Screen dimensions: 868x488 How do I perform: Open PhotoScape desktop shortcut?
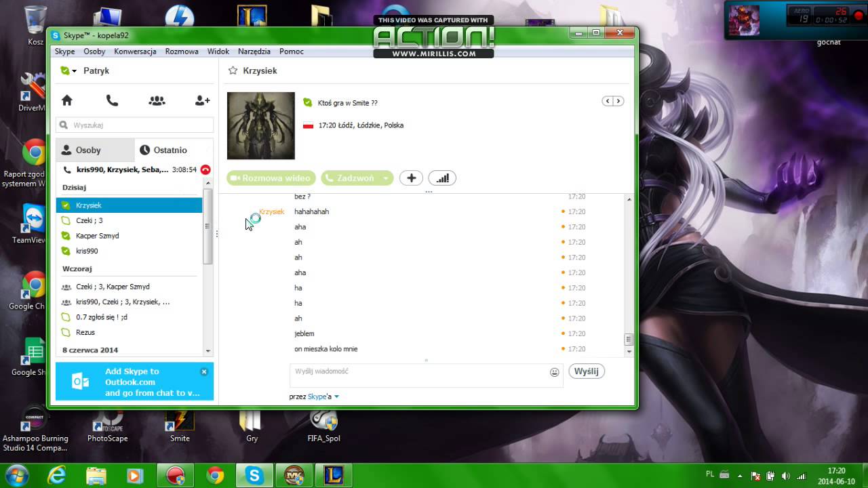(108, 426)
